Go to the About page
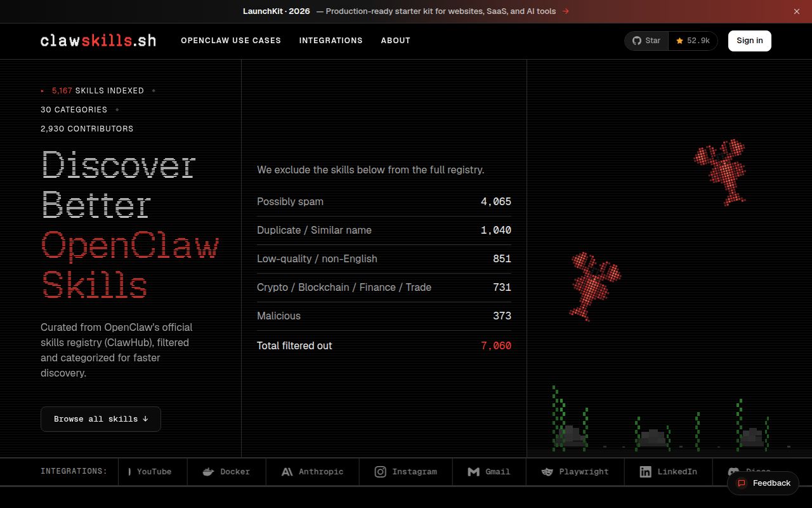 (x=396, y=41)
